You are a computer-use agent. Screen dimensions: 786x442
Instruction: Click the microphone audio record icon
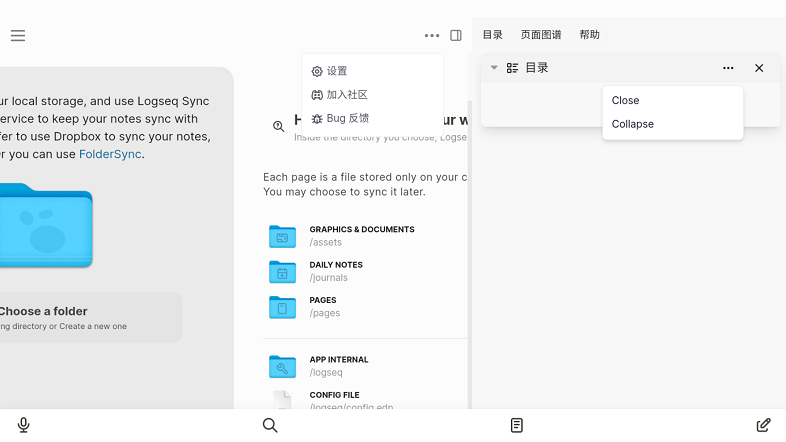pyautogui.click(x=24, y=425)
